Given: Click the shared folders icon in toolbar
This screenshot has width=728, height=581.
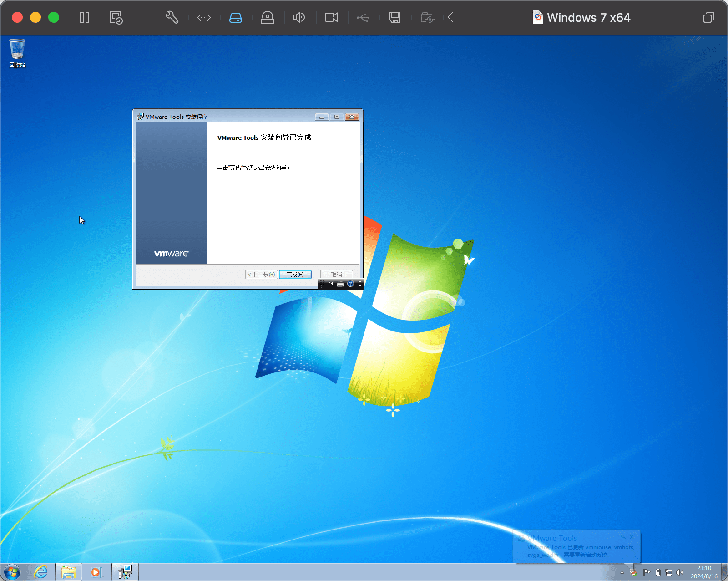Looking at the screenshot, I should [428, 18].
